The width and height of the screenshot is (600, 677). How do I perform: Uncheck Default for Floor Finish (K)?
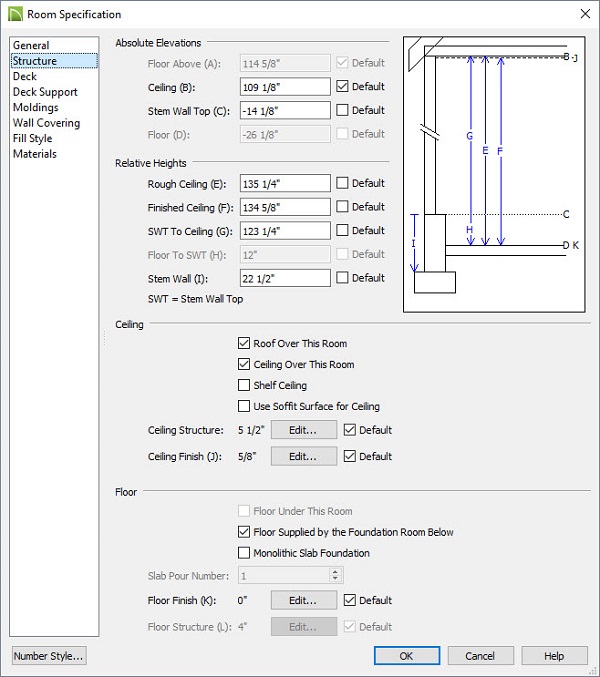click(350, 600)
